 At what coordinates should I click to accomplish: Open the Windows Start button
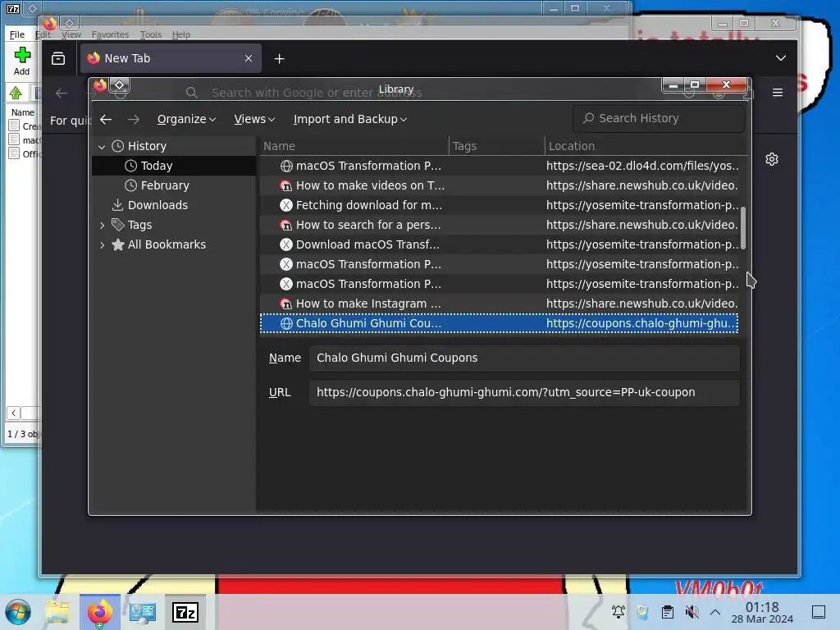coord(18,612)
